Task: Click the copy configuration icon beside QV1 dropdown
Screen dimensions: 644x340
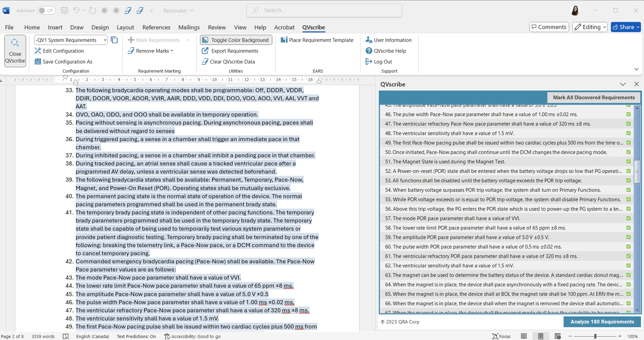Action: (x=114, y=40)
